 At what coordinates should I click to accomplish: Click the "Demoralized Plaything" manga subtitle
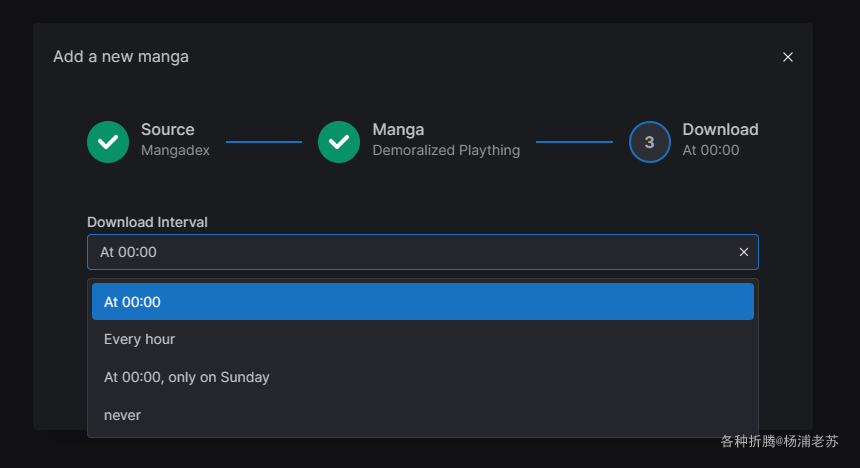(446, 151)
